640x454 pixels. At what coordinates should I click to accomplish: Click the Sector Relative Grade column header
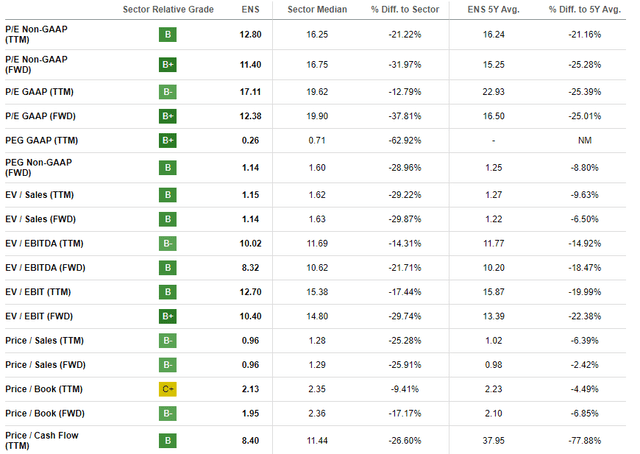[168, 9]
